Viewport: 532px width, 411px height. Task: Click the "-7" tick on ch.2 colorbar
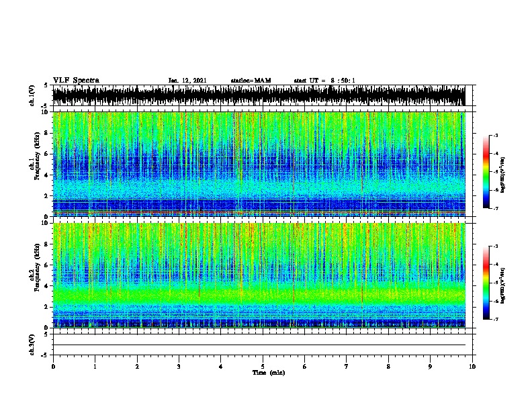(x=496, y=319)
